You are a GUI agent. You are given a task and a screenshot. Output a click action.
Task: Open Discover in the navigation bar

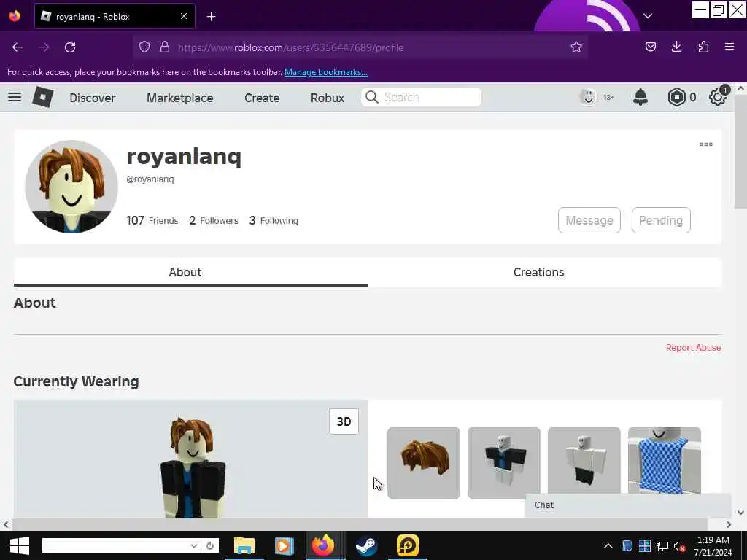click(x=93, y=98)
